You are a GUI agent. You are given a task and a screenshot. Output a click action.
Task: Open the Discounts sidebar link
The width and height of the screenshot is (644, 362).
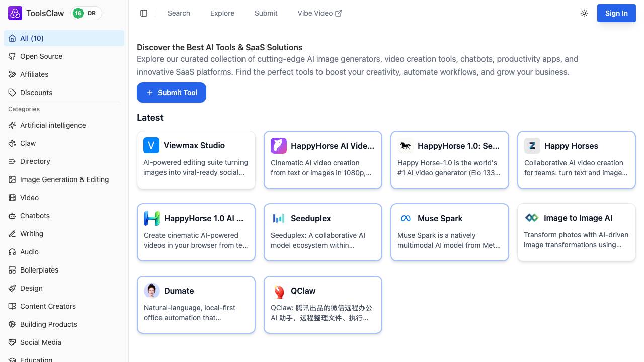pos(64,93)
